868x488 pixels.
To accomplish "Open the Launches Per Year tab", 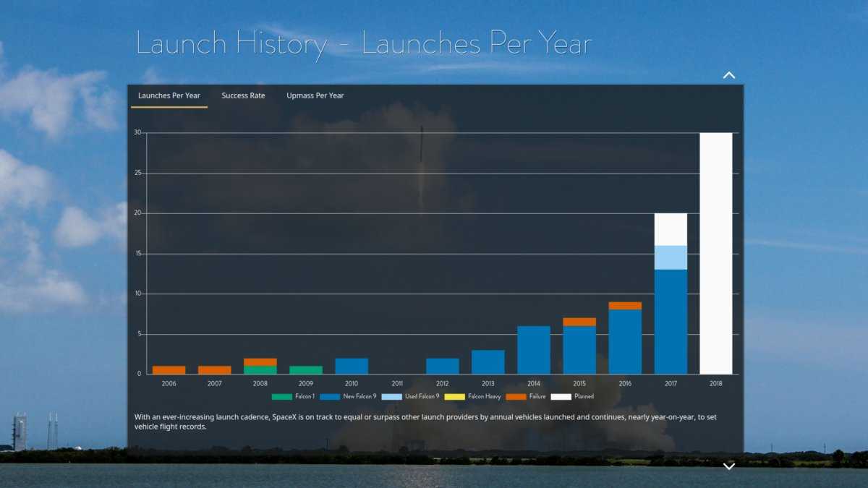I will click(x=169, y=95).
